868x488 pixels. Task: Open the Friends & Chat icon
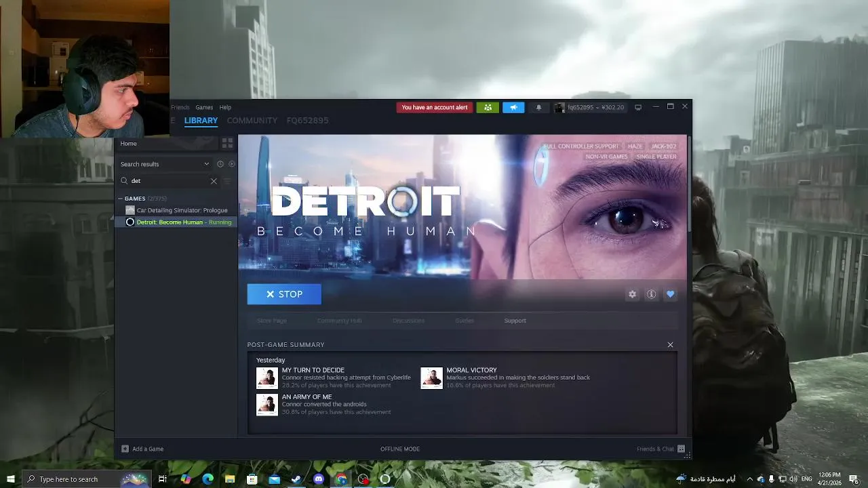pos(682,449)
